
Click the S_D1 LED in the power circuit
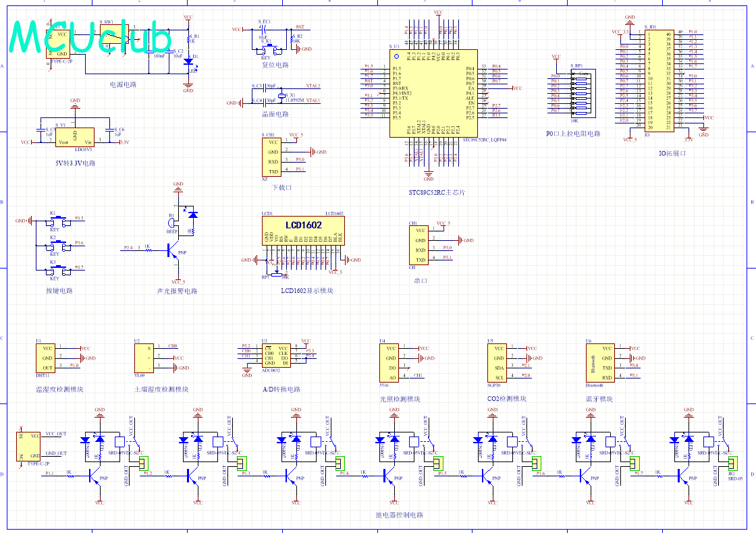[x=188, y=62]
